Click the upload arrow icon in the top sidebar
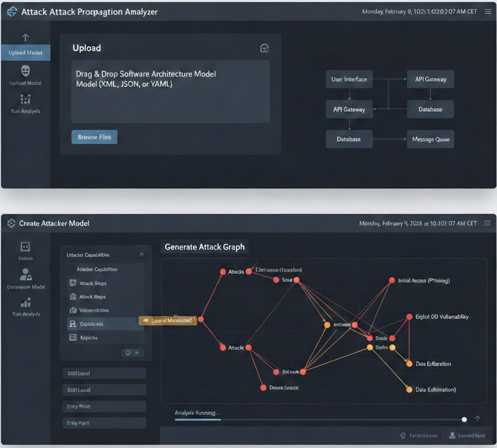Image resolution: width=497 pixels, height=448 pixels. click(x=25, y=38)
